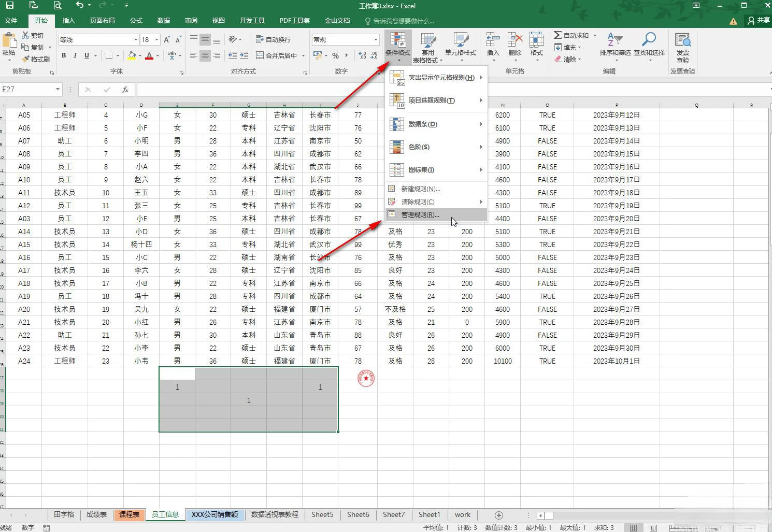The image size is (772, 532).
Task: Toggle bold formatting
Action: 64,55
